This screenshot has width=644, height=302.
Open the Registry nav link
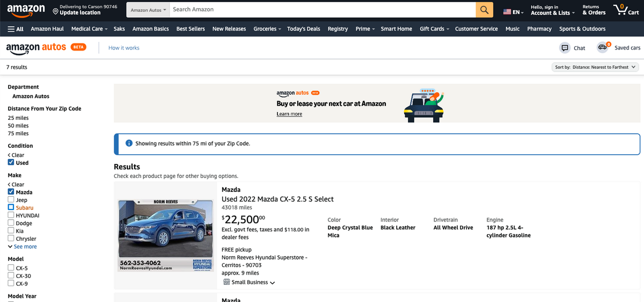click(x=338, y=29)
